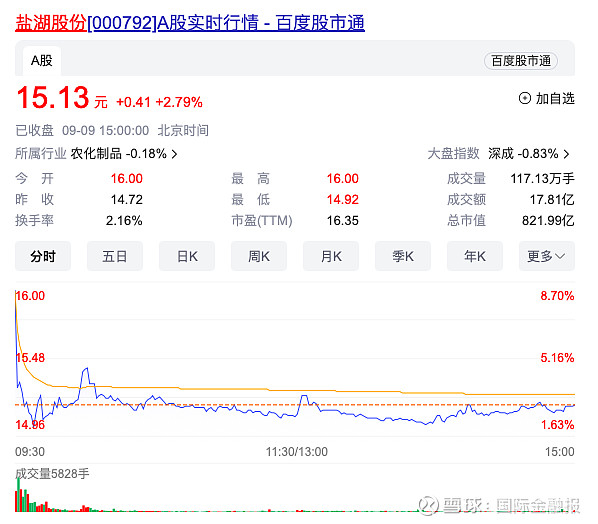Screen dimensions: 598x524
Task: Click the 成交量5828手 volume label
Action: click(52, 474)
